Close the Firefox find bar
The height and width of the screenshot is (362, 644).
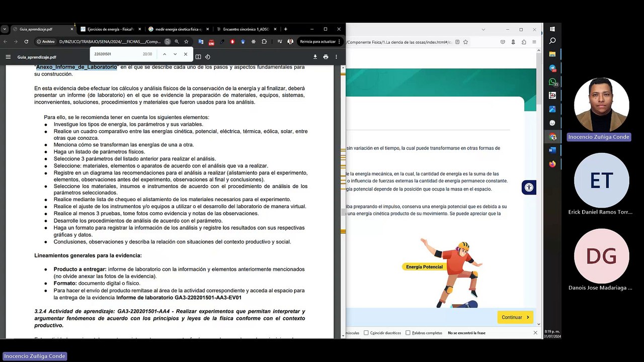tap(535, 333)
